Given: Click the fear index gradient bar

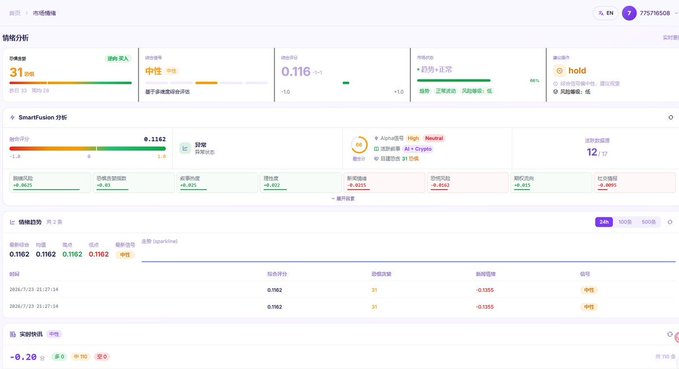Looking at the screenshot, I should [x=71, y=83].
